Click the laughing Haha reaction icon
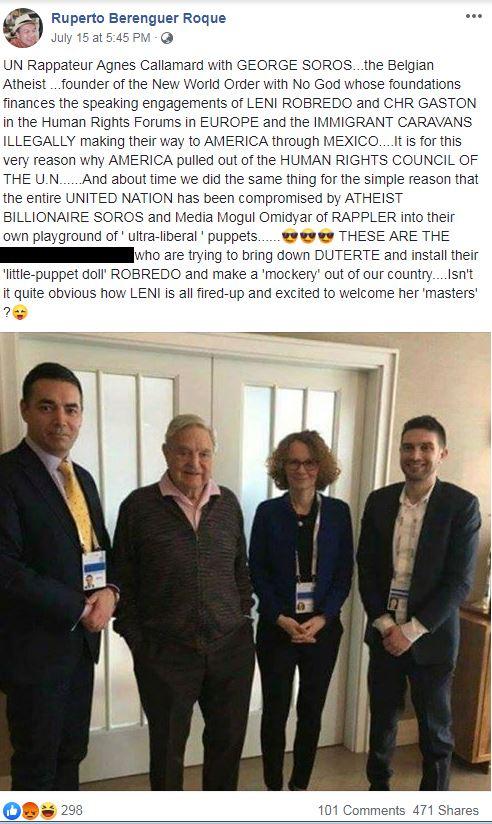492x824 pixels. (48, 810)
